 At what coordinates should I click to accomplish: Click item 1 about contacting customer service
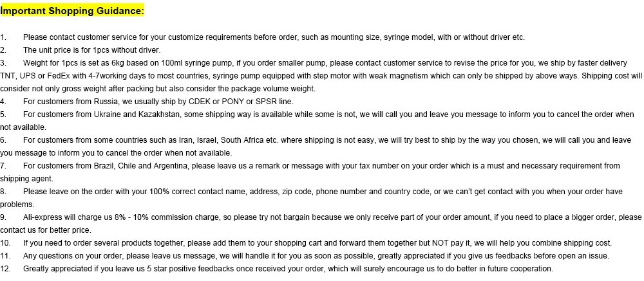click(x=263, y=37)
